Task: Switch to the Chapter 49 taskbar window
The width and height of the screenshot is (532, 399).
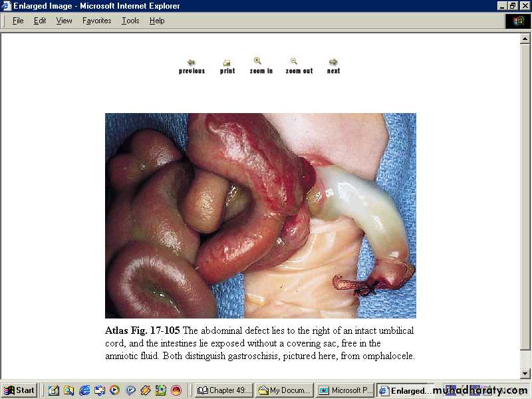Action: tap(225, 390)
